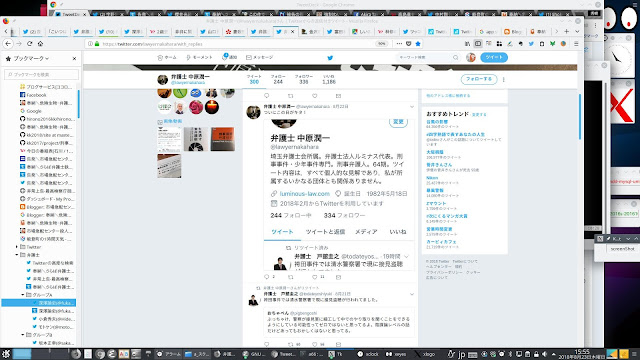Image resolution: width=640 pixels, height=360 pixels.
Task: Open the luminous-law.com link in screenshot
Action: click(x=304, y=193)
